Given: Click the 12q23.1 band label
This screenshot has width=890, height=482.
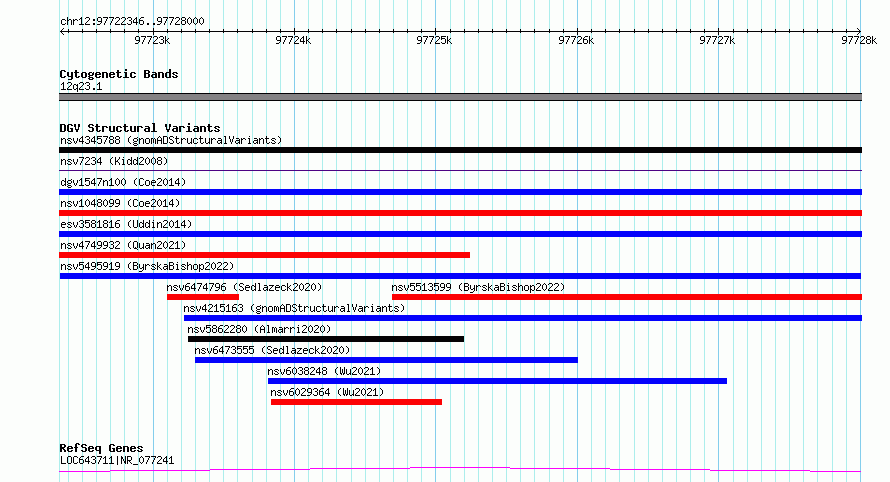Looking at the screenshot, I should 81,86.
